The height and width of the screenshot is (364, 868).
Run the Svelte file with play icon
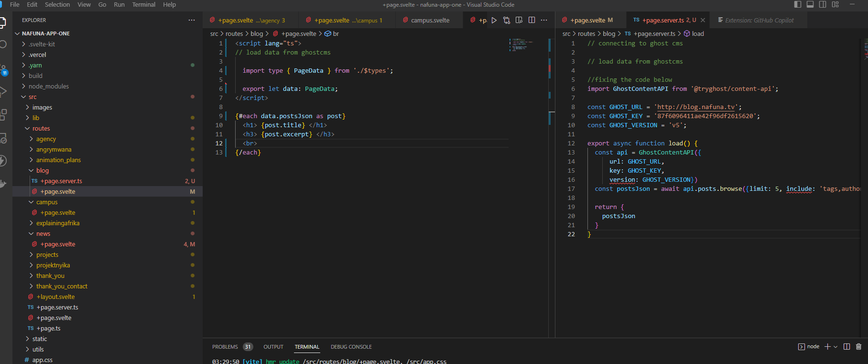coord(494,20)
